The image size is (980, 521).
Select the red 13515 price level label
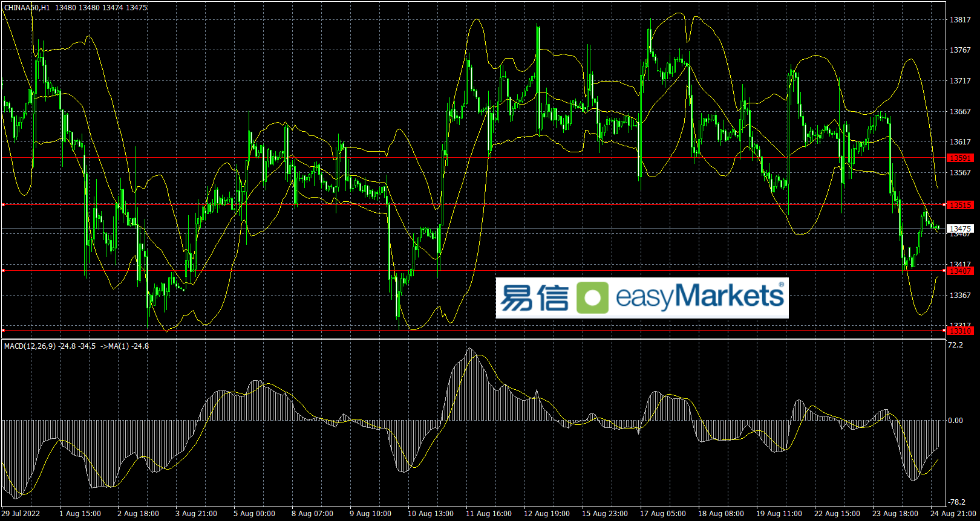tap(960, 205)
